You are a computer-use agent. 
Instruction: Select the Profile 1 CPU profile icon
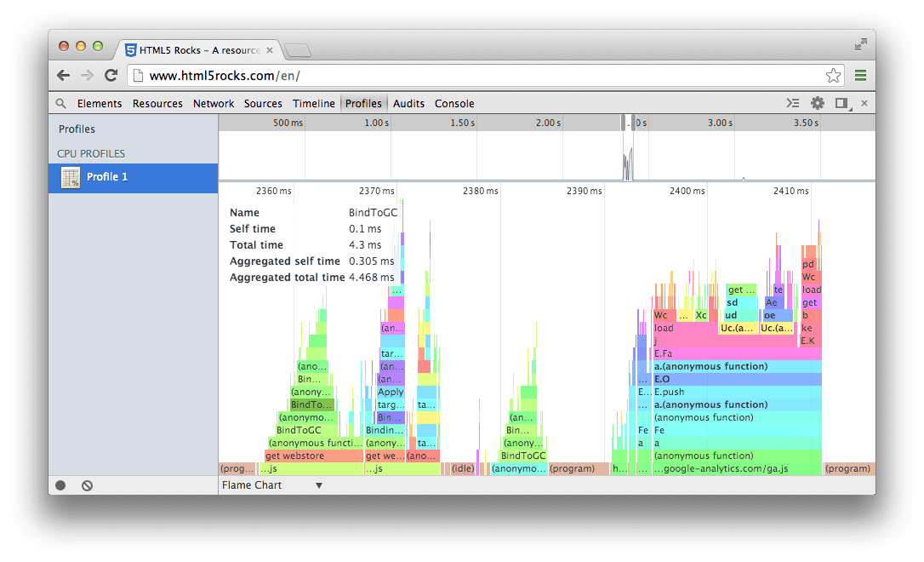point(70,177)
